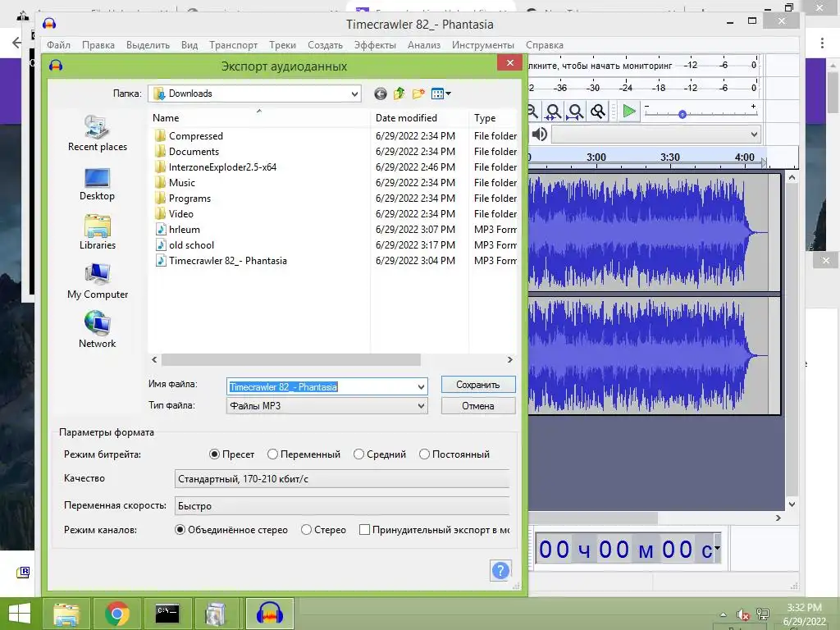Switch to Audacity taskbar icon
This screenshot has width=840, height=630.
coord(269,614)
